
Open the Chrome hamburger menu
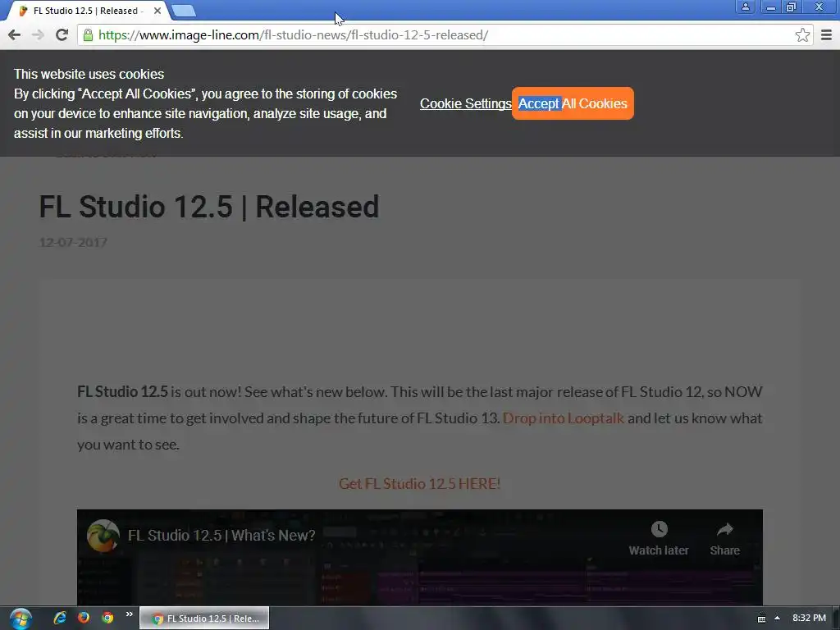(826, 35)
